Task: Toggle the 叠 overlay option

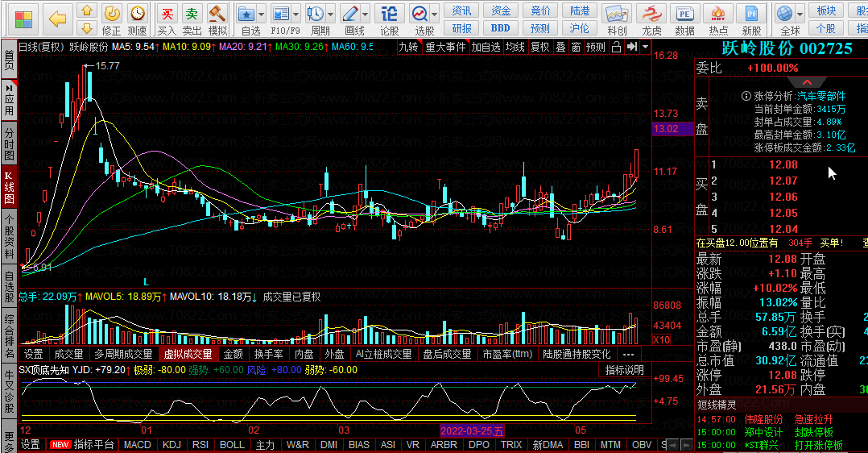Action: 560,47
